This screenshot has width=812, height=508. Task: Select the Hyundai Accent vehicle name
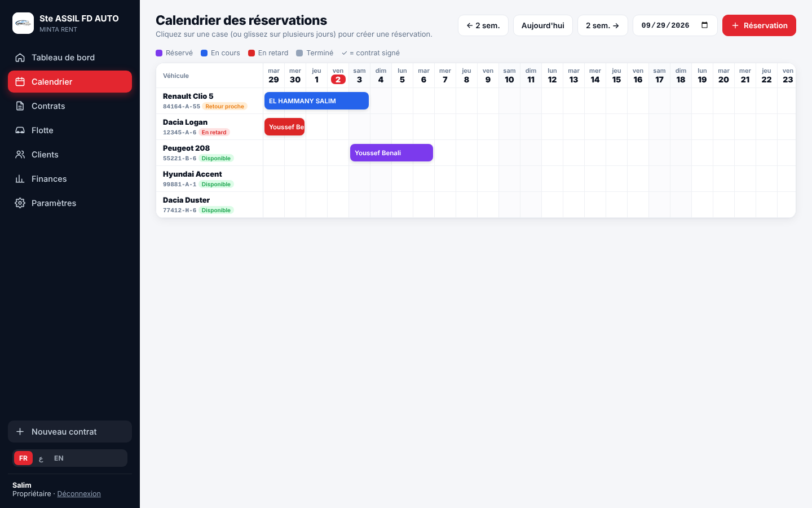tap(192, 174)
